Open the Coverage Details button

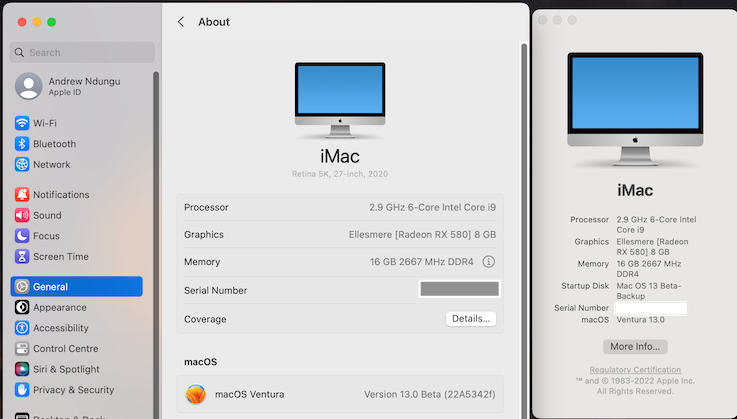pyautogui.click(x=471, y=318)
